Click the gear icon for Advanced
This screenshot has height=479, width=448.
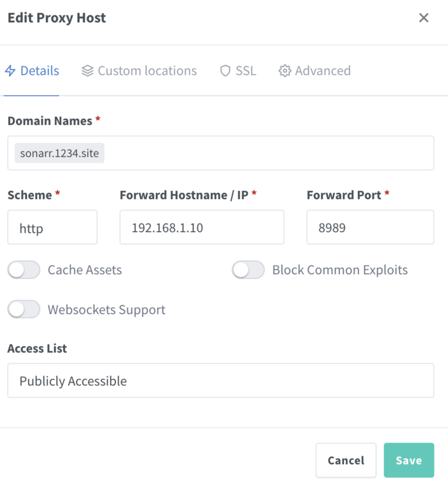coord(284,70)
